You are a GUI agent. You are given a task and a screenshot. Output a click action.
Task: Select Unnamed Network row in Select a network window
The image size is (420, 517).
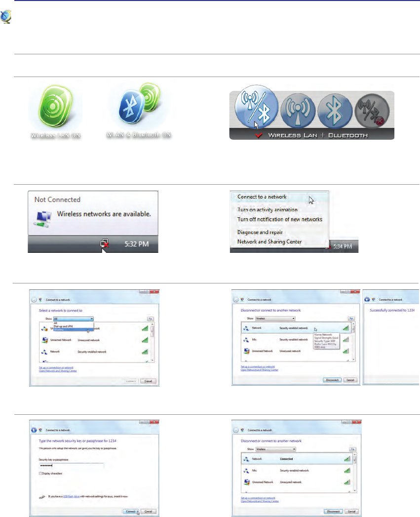(x=95, y=340)
